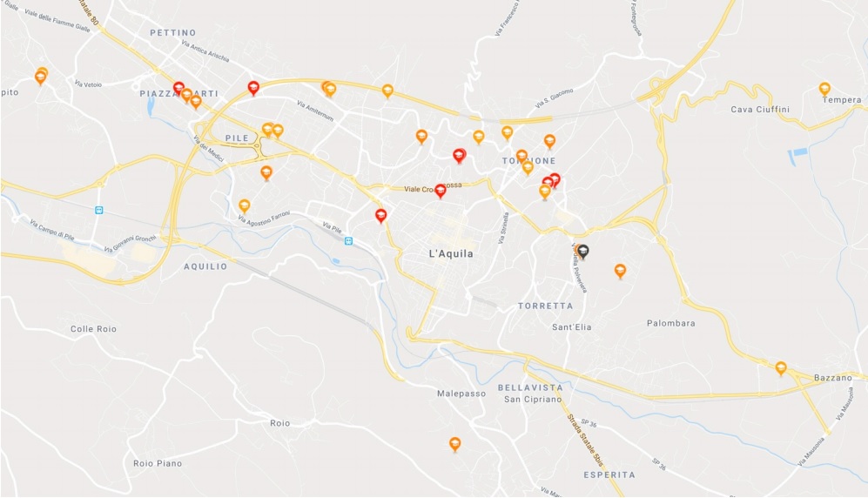868x498 pixels.
Task: Click the orange marker south of Malepasso
Action: 454,444
